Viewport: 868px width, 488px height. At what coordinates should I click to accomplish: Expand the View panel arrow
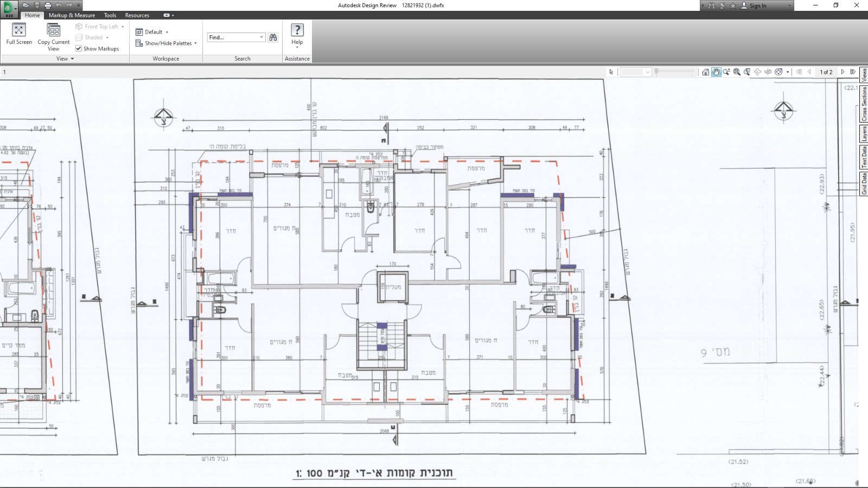tap(72, 59)
